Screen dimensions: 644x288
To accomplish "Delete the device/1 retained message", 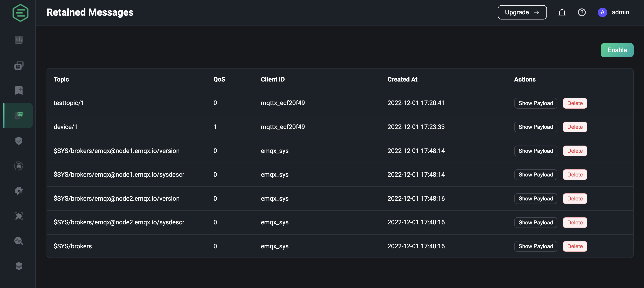I will pos(575,127).
